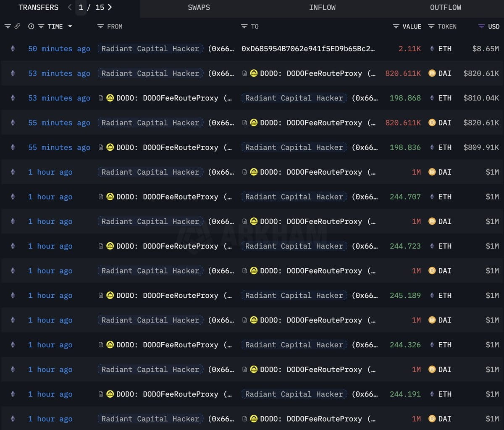Open the filter icon next to FROM
This screenshot has height=430, width=504.
click(100, 26)
